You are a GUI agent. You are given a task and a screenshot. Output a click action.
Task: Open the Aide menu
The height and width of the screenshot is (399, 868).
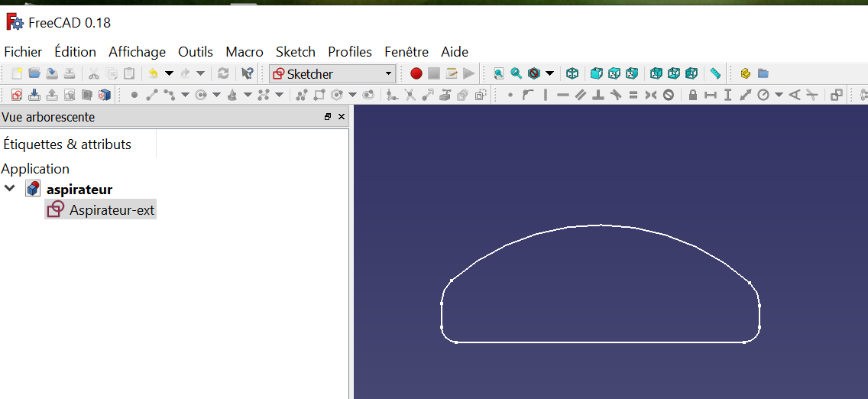click(x=455, y=52)
